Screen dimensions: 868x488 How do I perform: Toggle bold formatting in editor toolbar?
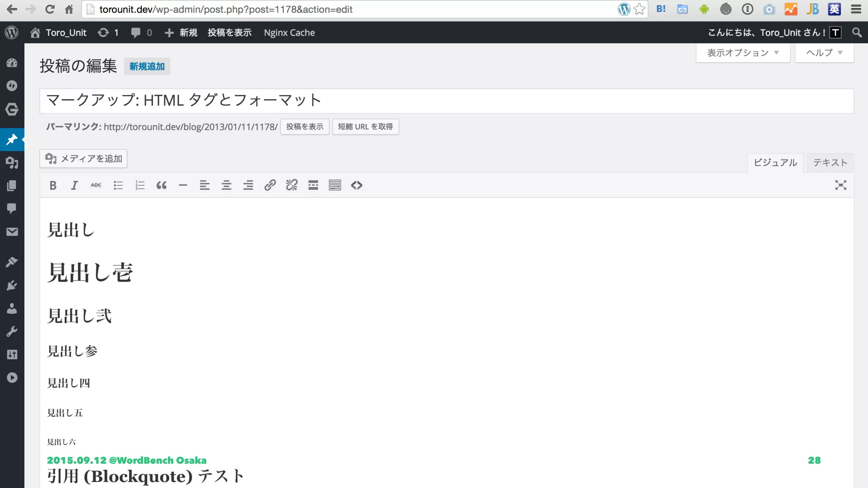(x=53, y=185)
